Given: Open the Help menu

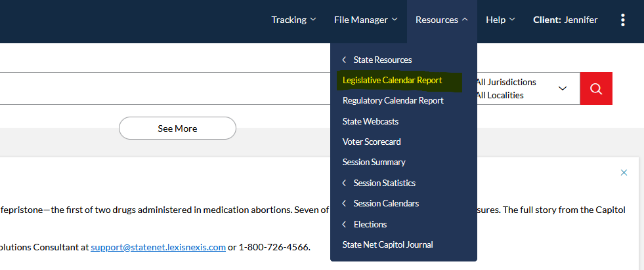Looking at the screenshot, I should point(500,20).
